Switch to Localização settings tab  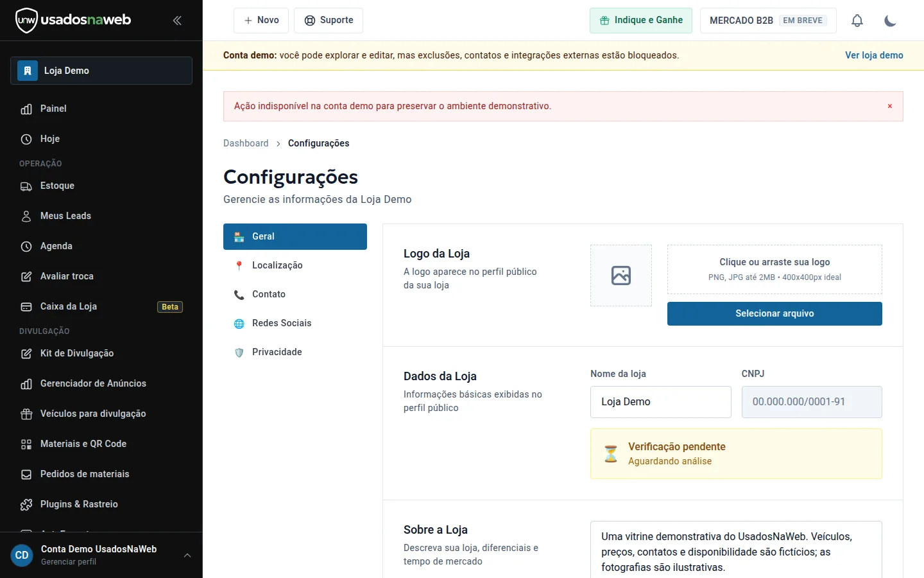(295, 265)
